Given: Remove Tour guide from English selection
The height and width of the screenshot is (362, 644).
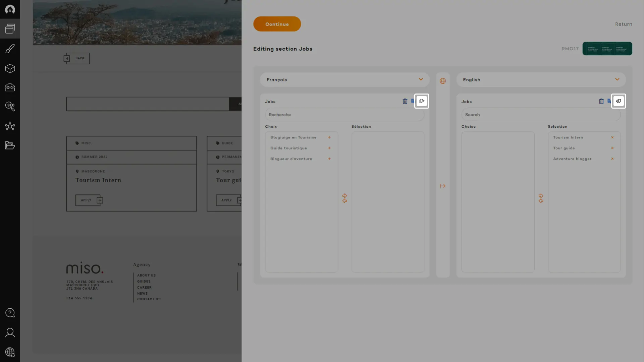Looking at the screenshot, I should [x=612, y=148].
